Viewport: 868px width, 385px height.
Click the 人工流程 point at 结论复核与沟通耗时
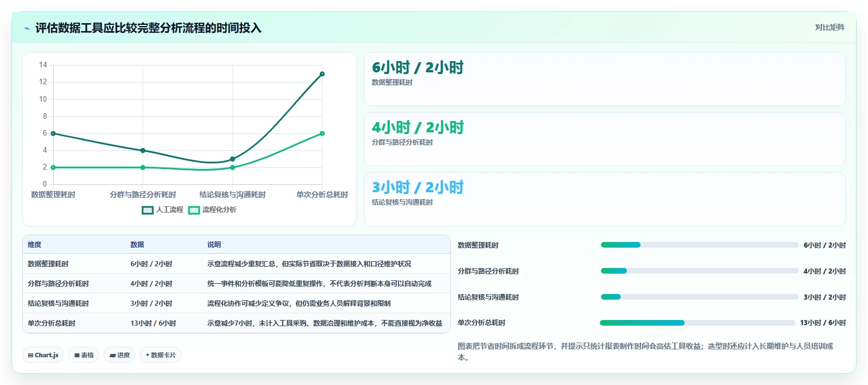coord(233,159)
